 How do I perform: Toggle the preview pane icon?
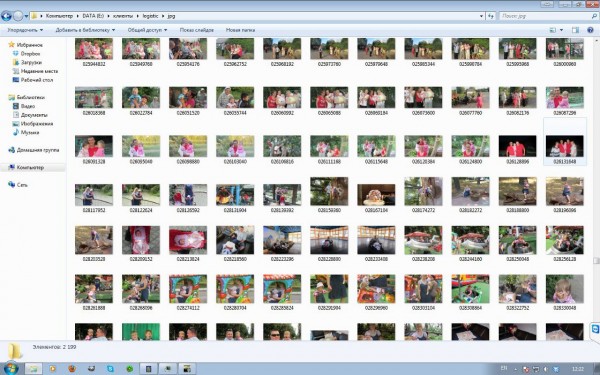tap(575, 30)
